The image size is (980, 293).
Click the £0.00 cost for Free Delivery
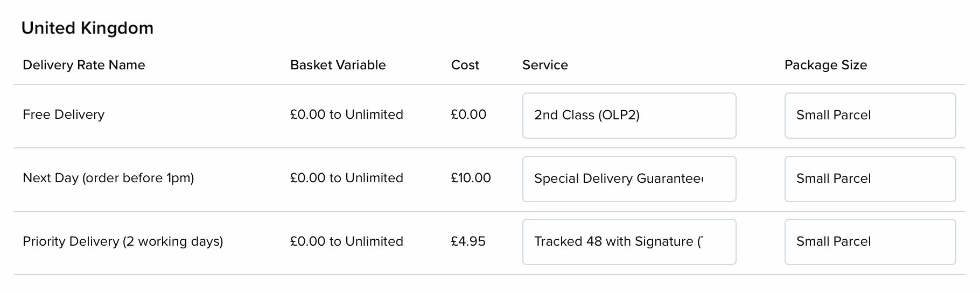(x=468, y=115)
